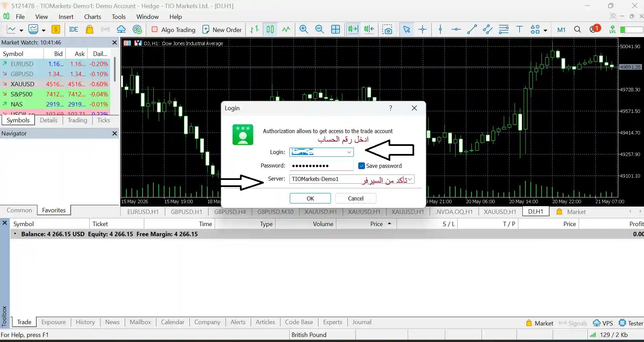The height and width of the screenshot is (342, 644).
Task: Open the Calendar tab in Toolbox
Action: coord(173,322)
